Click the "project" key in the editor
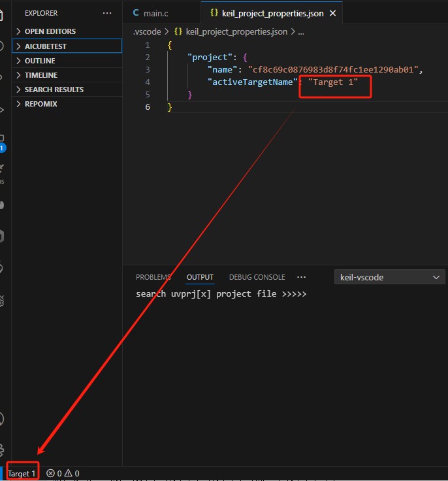The image size is (448, 481). (x=210, y=58)
